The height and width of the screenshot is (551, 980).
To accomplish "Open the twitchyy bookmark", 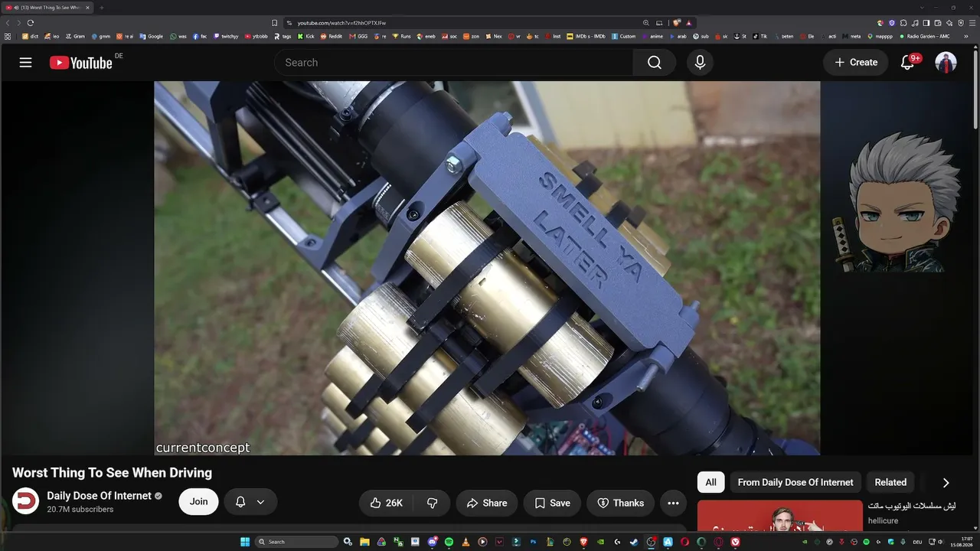I will (x=226, y=36).
